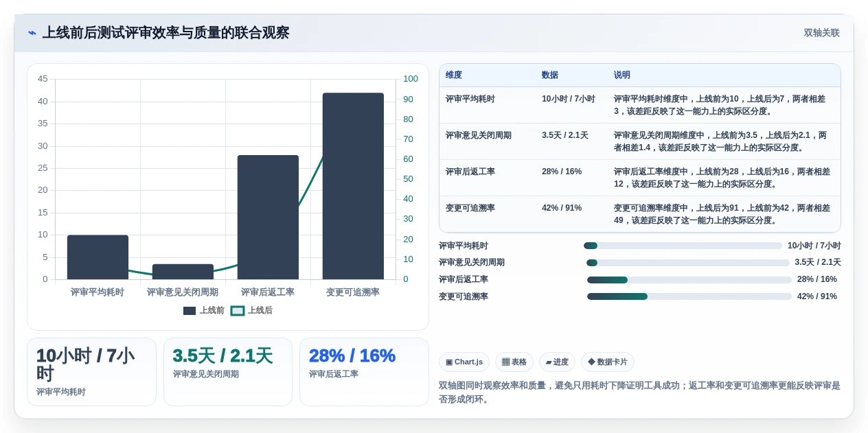Click the 维度 column header
Viewport: 868px width, 433px height.
454,75
